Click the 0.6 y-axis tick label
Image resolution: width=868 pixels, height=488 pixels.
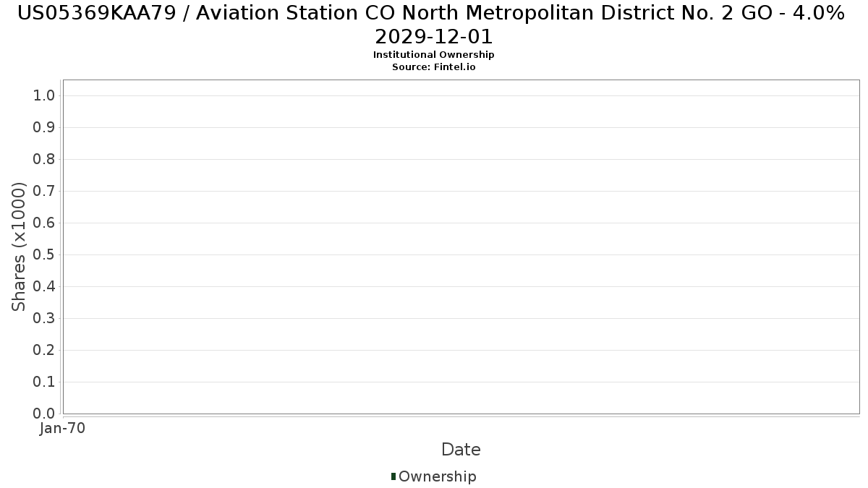pos(44,223)
